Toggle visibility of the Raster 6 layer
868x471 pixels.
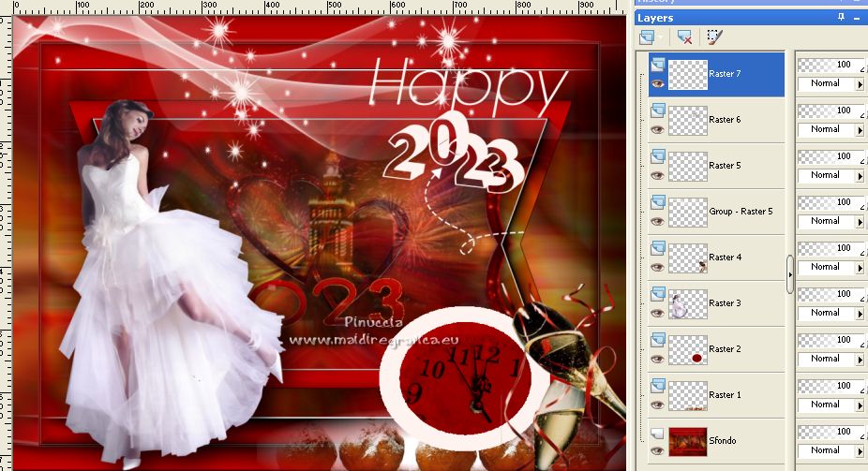(x=658, y=129)
